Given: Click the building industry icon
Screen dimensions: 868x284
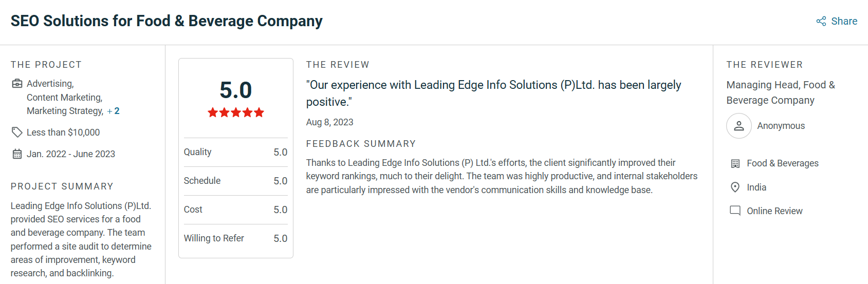Looking at the screenshot, I should [x=735, y=163].
